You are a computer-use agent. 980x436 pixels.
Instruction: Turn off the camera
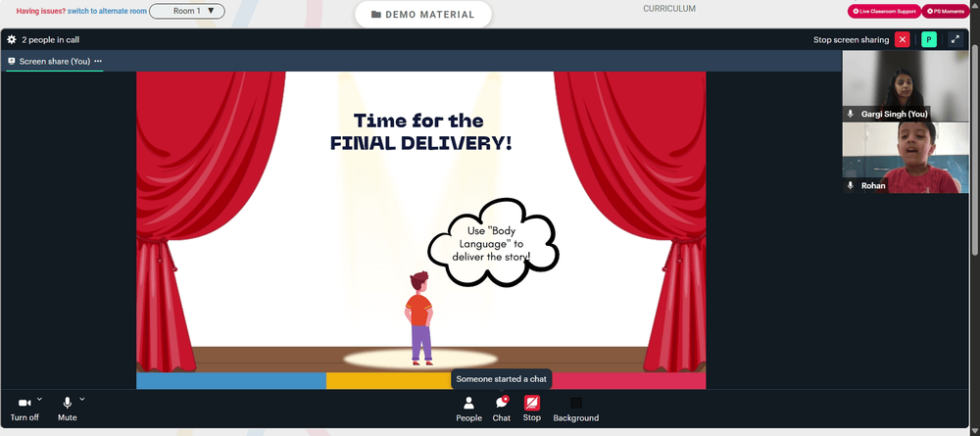[x=24, y=410]
